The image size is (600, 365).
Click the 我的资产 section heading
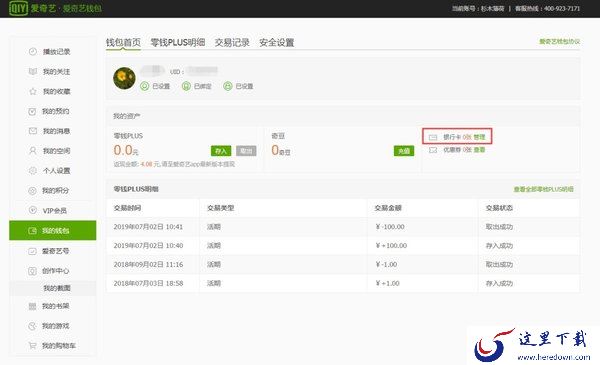tap(127, 116)
